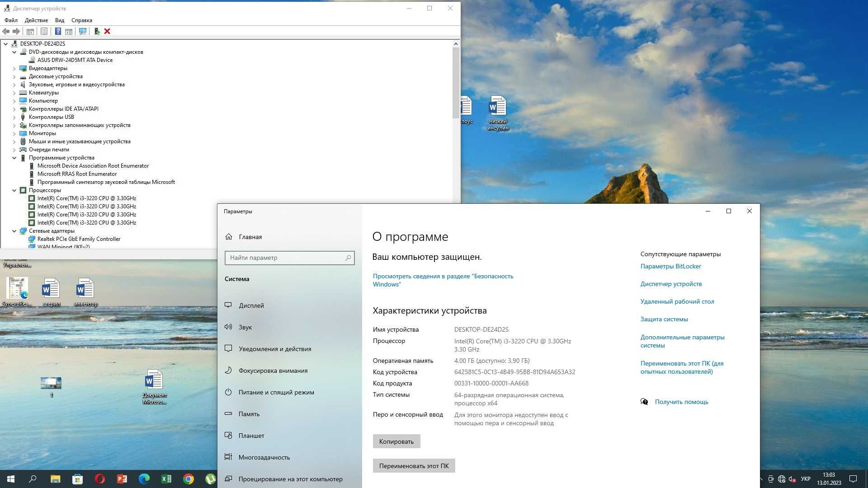Open Дополнительные параметры системы link
Viewport: 868px width, 488px height.
point(682,341)
